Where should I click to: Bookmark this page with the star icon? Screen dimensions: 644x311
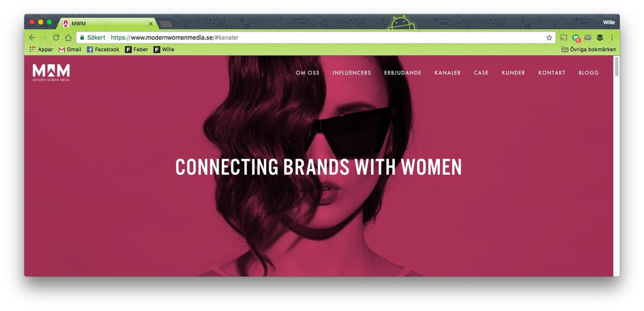(x=549, y=38)
